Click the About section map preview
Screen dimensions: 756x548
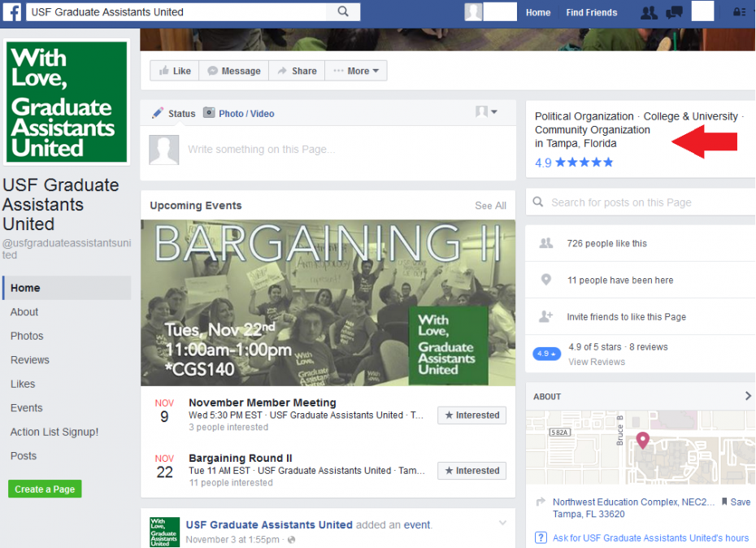pos(641,447)
